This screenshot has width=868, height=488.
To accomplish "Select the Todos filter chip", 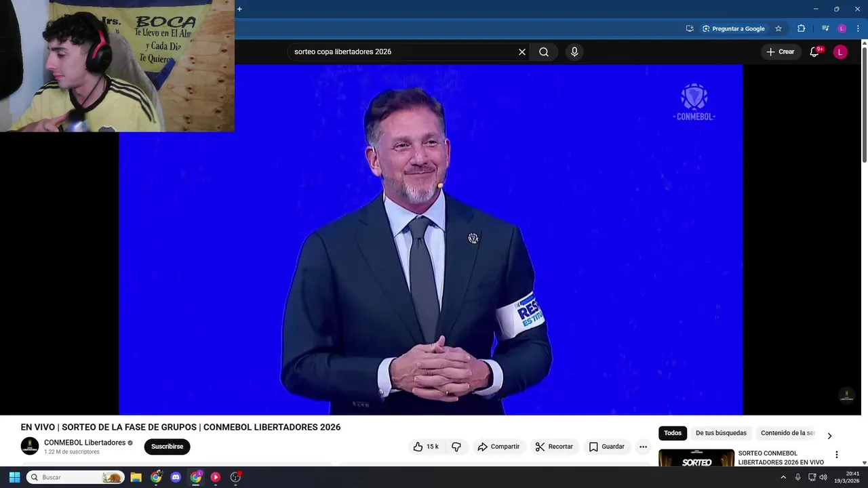I will 673,433.
